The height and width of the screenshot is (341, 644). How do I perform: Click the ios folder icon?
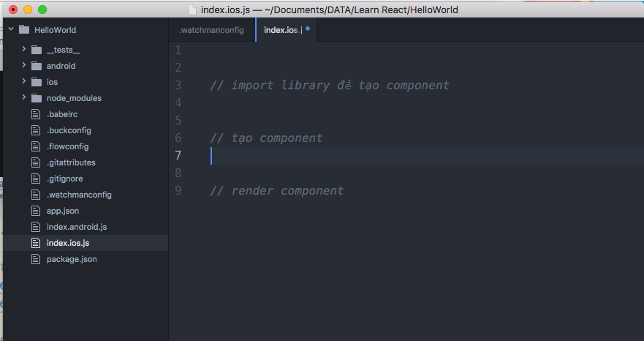(37, 82)
